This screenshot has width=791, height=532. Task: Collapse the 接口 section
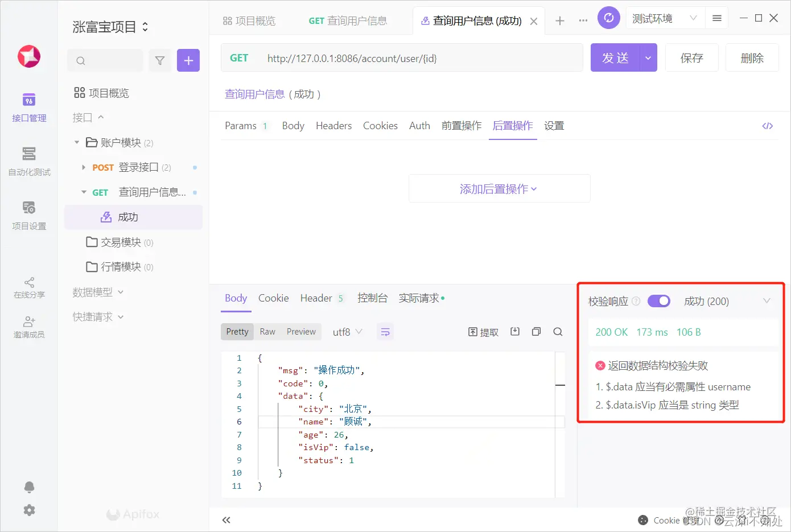(x=88, y=117)
